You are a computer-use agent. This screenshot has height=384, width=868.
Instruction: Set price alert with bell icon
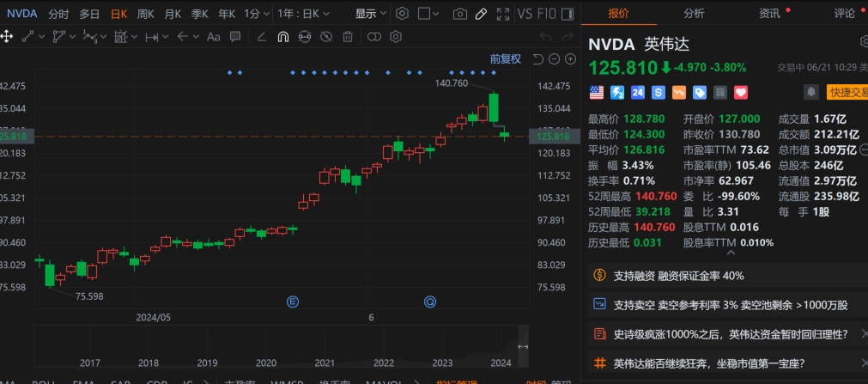click(x=811, y=92)
